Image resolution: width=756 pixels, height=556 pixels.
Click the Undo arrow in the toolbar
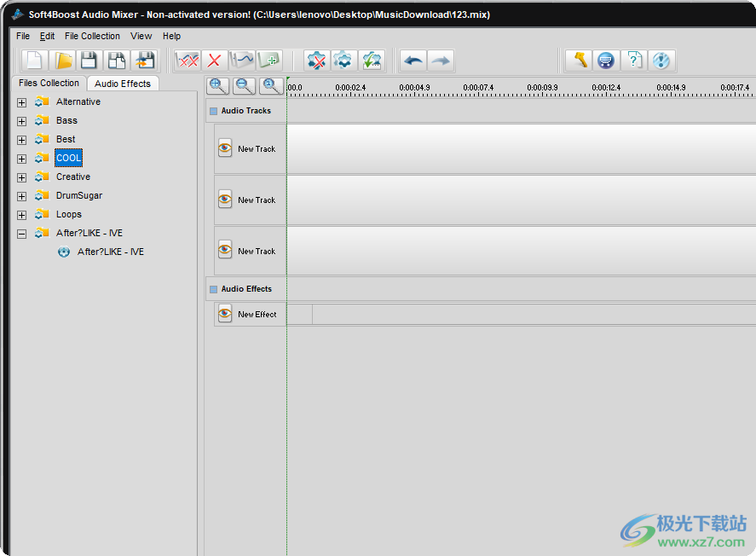413,61
